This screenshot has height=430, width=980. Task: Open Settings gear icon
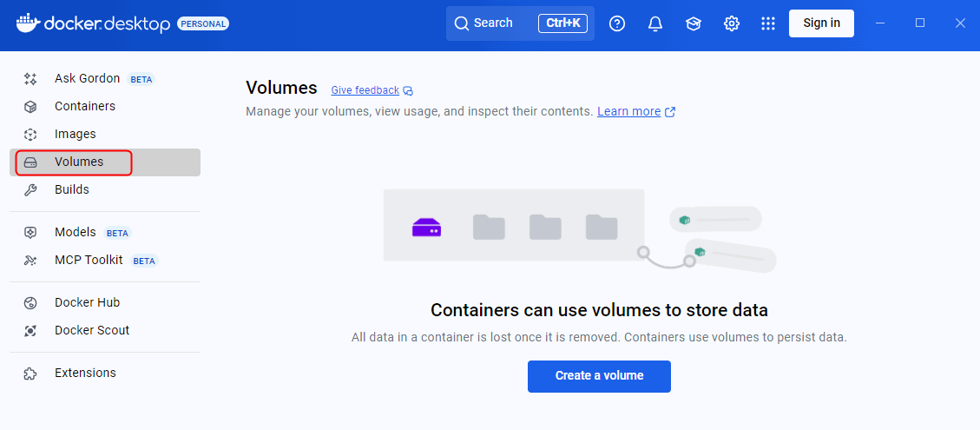(732, 23)
